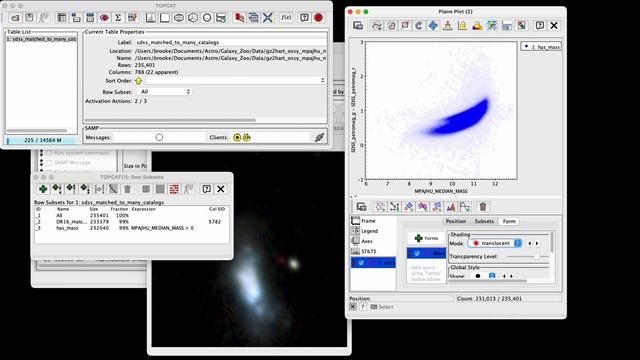Image resolution: width=640 pixels, height=360 pixels.
Task: Toggle the SAMP Message checkbox
Action: tap(49, 162)
